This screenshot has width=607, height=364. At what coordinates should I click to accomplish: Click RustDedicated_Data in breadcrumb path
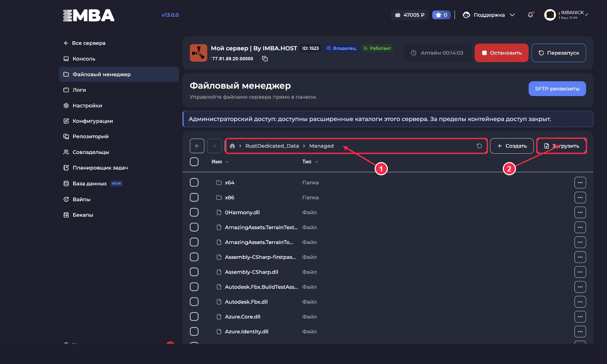(x=272, y=146)
